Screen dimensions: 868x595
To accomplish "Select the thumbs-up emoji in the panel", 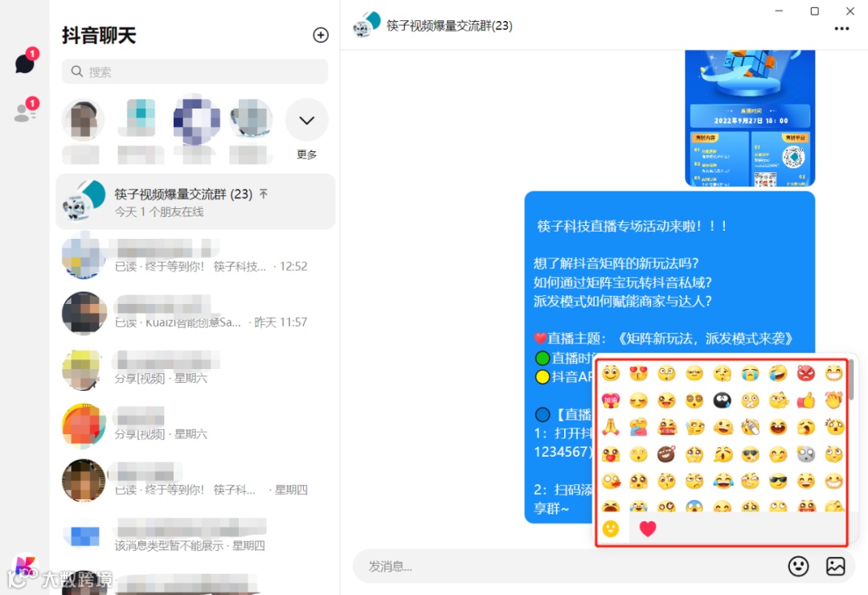I will pyautogui.click(x=806, y=400).
